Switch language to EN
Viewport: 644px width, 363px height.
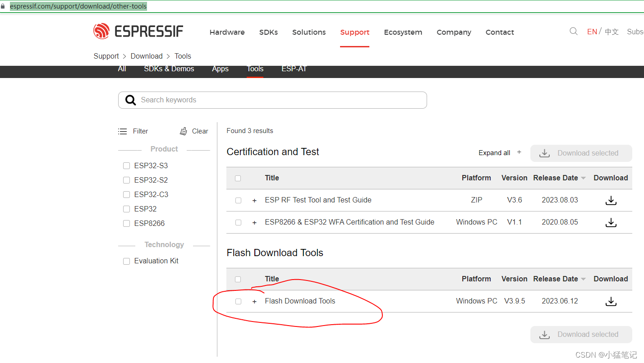592,32
